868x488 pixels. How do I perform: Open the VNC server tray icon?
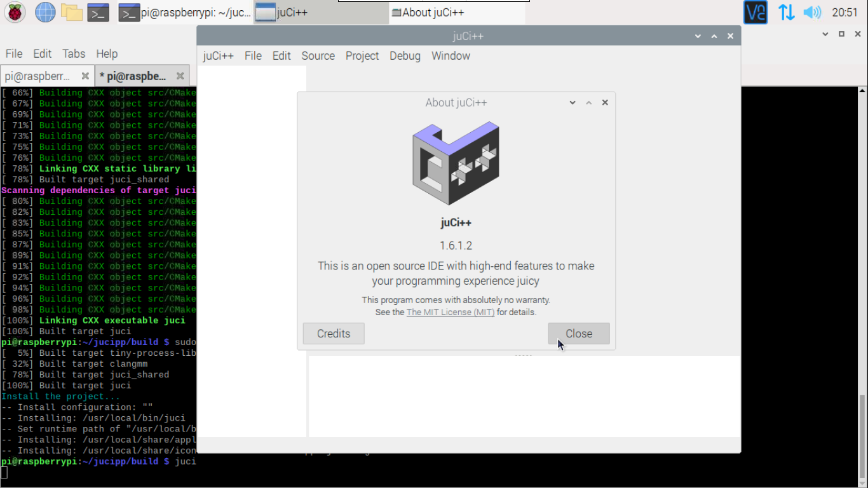pos(756,12)
